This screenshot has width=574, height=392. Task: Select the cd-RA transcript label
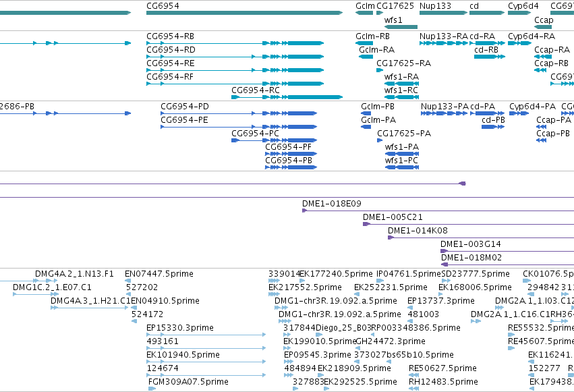click(x=482, y=36)
